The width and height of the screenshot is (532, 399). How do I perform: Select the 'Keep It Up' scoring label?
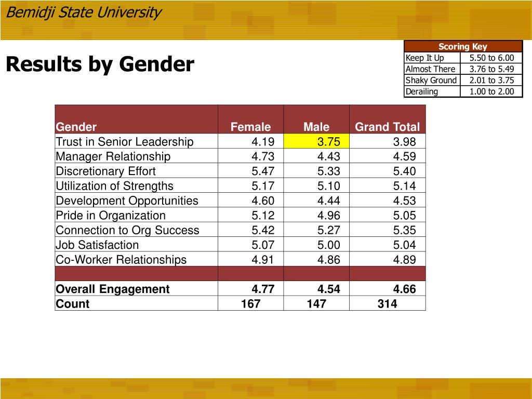pos(425,58)
